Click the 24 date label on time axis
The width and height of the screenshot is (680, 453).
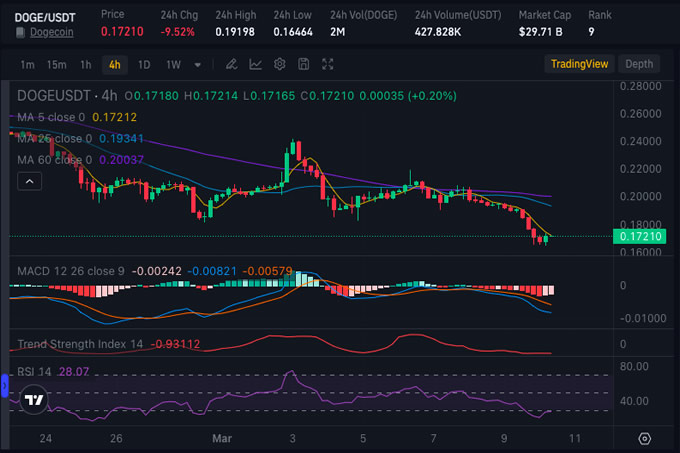[46, 438]
